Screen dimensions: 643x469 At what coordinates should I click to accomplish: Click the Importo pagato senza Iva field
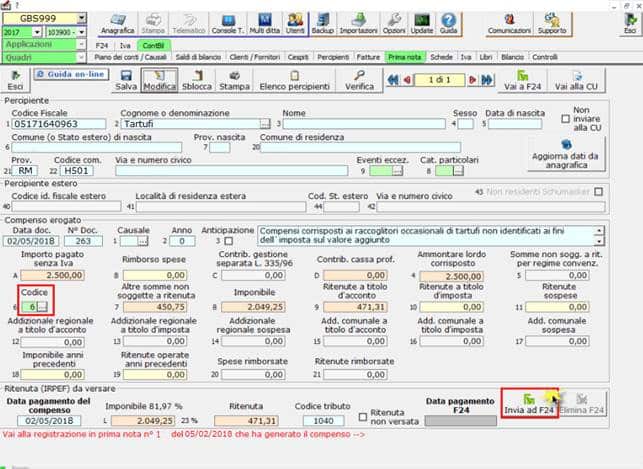pyautogui.click(x=53, y=275)
